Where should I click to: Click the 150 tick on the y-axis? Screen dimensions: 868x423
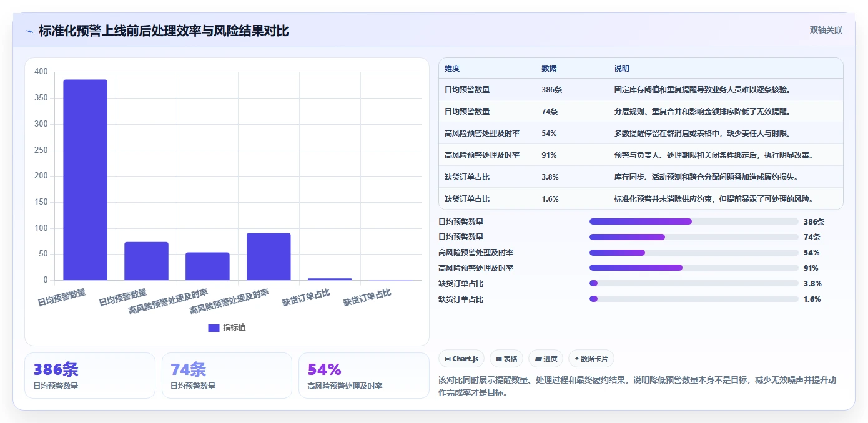(x=41, y=202)
